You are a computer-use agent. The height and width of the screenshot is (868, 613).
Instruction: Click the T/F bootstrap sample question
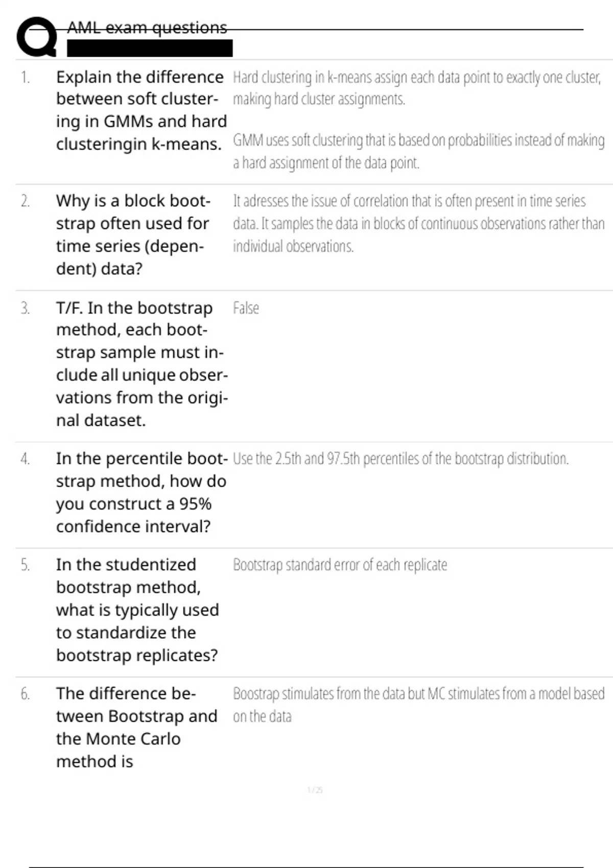[x=142, y=364]
